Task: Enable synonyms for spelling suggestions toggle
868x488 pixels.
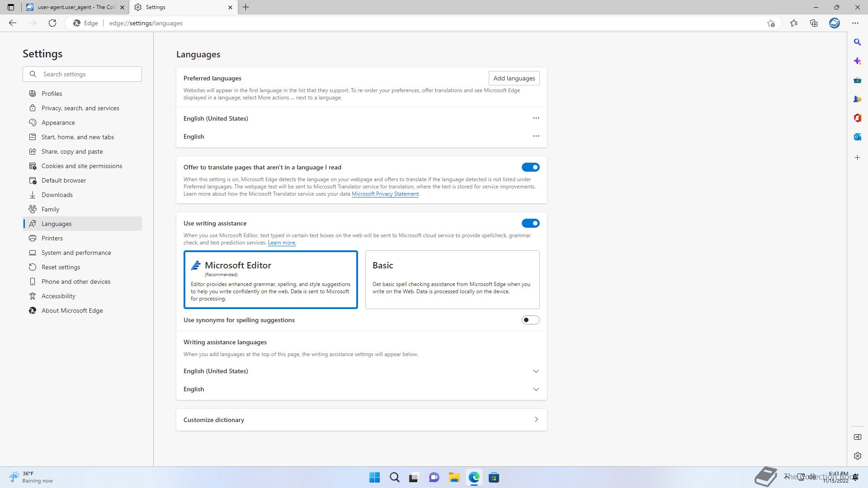Action: [x=530, y=320]
